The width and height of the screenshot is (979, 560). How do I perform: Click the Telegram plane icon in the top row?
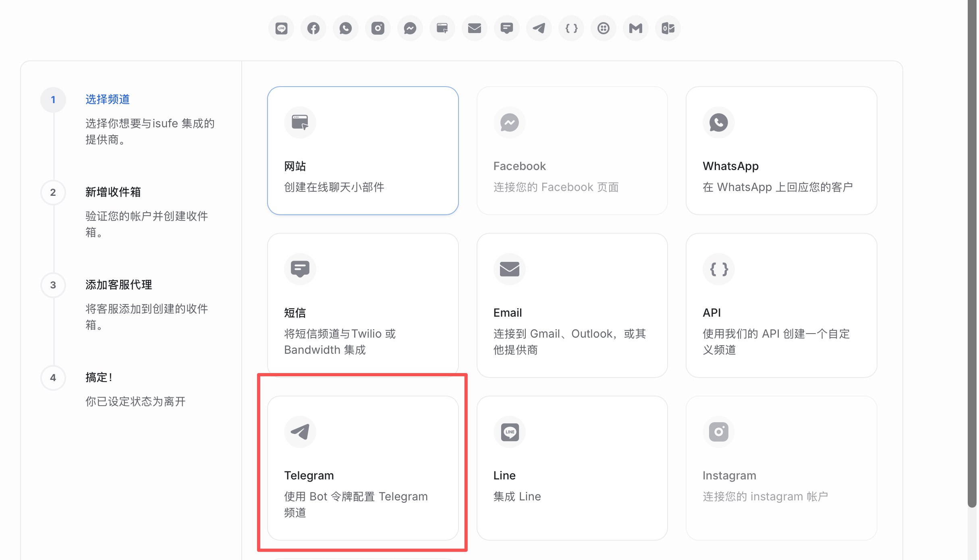[539, 28]
